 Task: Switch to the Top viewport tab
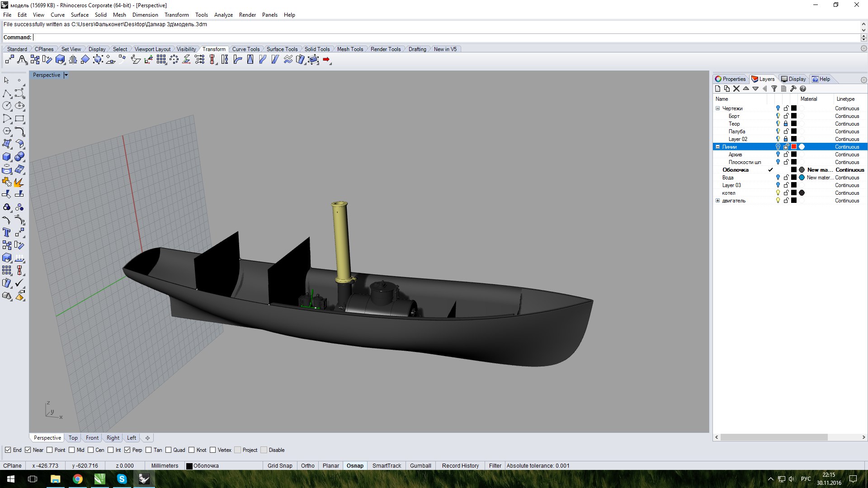[x=73, y=438]
